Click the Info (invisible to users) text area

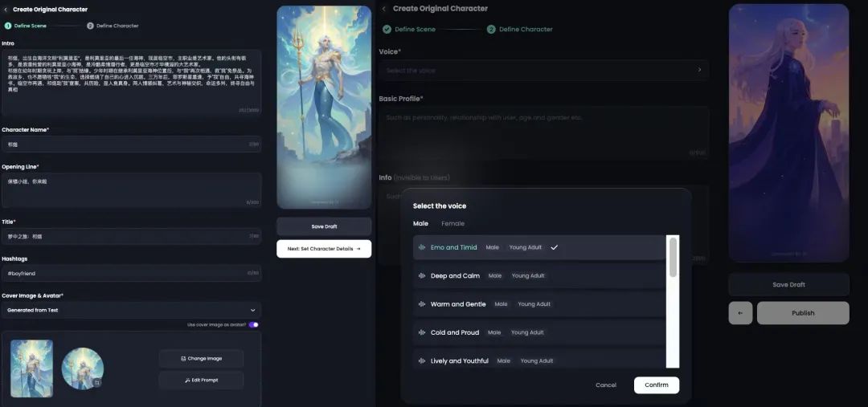pyautogui.click(x=543, y=224)
